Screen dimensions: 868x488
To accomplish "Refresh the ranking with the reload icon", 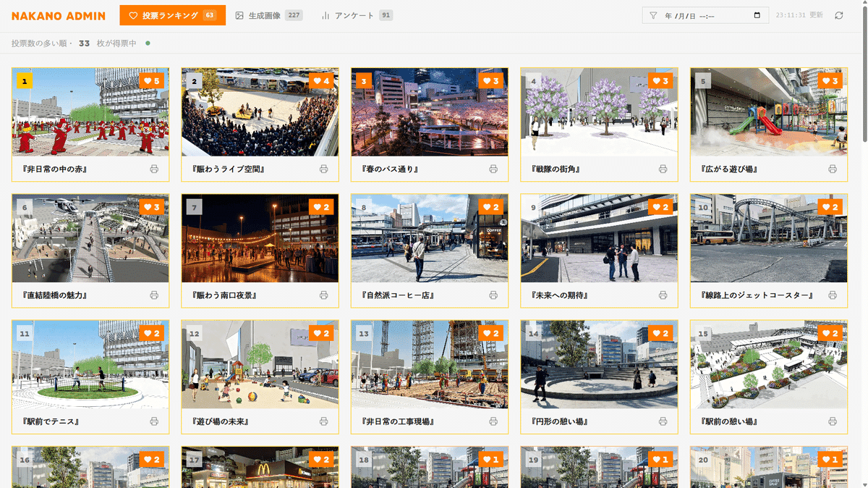I will (x=839, y=15).
